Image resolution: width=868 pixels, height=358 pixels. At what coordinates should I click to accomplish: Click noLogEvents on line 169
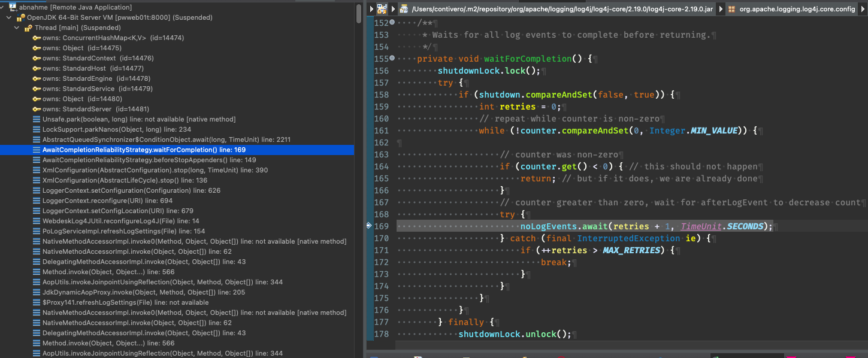point(549,226)
